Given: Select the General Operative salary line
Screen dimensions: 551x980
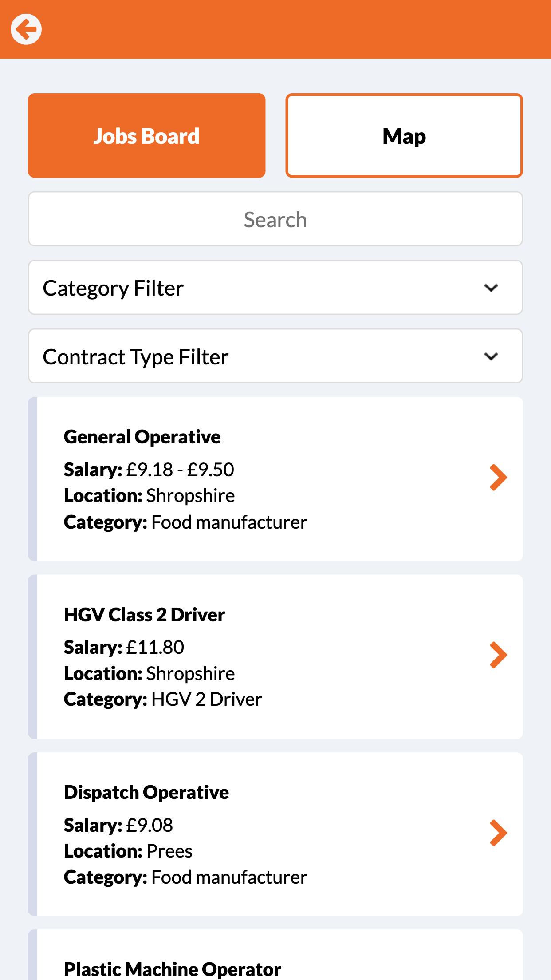Looking at the screenshot, I should 149,470.
